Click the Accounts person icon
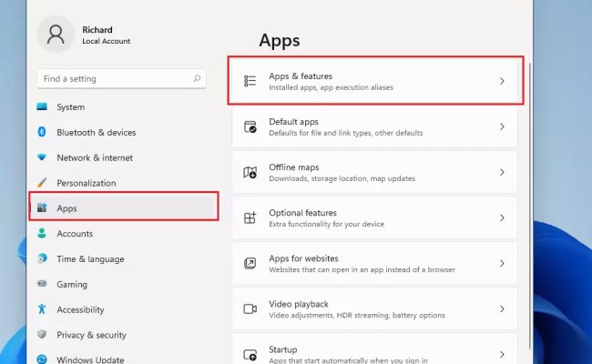Image resolution: width=592 pixels, height=364 pixels. (x=42, y=233)
